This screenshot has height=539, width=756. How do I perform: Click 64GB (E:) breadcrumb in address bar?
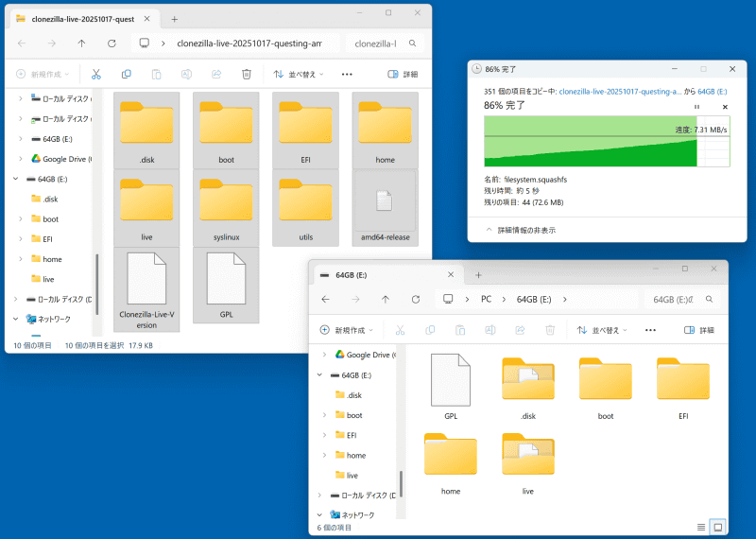click(x=534, y=299)
